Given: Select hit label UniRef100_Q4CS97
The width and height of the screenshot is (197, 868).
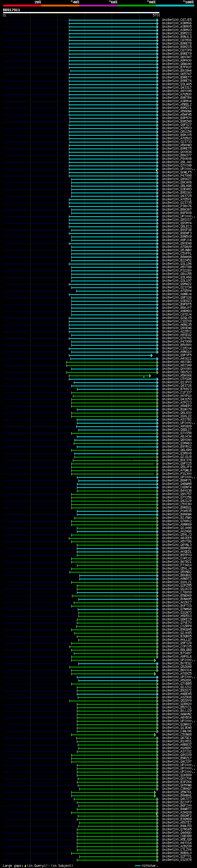Looking at the screenshot, I should click(177, 761).
